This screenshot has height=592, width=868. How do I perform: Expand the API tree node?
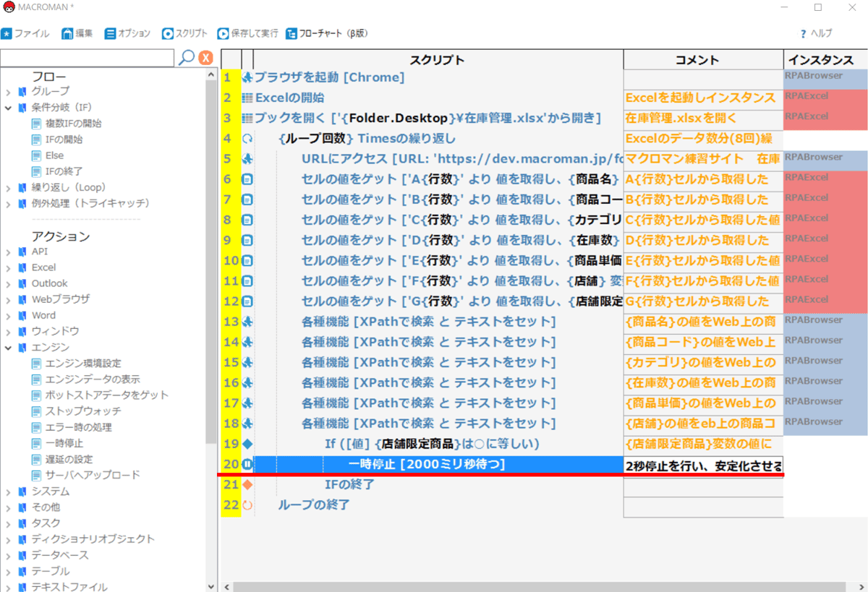[8, 252]
